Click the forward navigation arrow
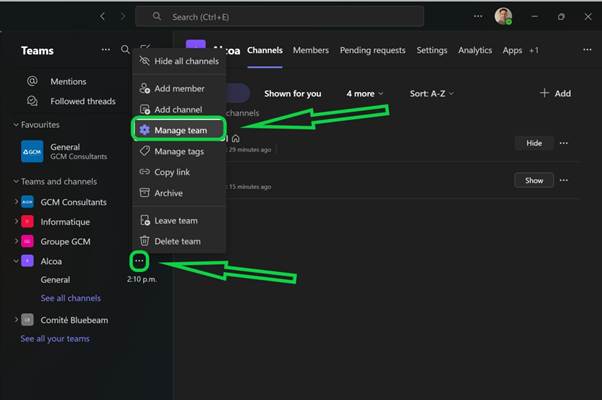Viewport: 602px width, 400px height. 123,17
